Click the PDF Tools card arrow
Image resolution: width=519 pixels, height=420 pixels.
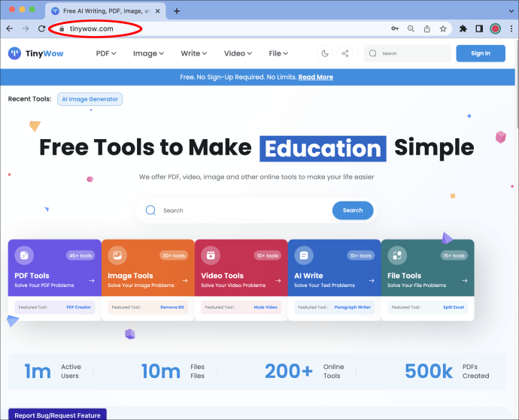pos(92,281)
